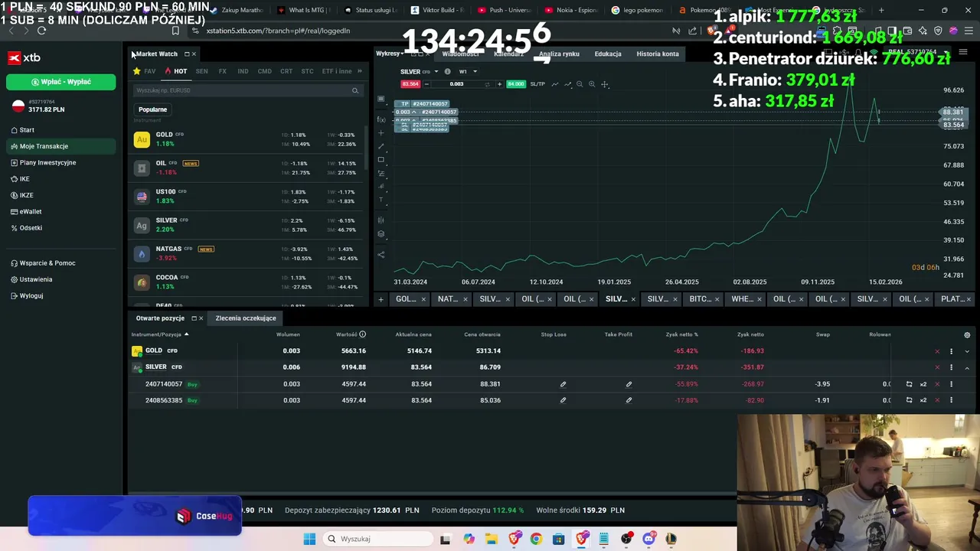The height and width of the screenshot is (551, 980).
Task: Select the OIL instrument in Market Watch
Action: click(x=247, y=168)
